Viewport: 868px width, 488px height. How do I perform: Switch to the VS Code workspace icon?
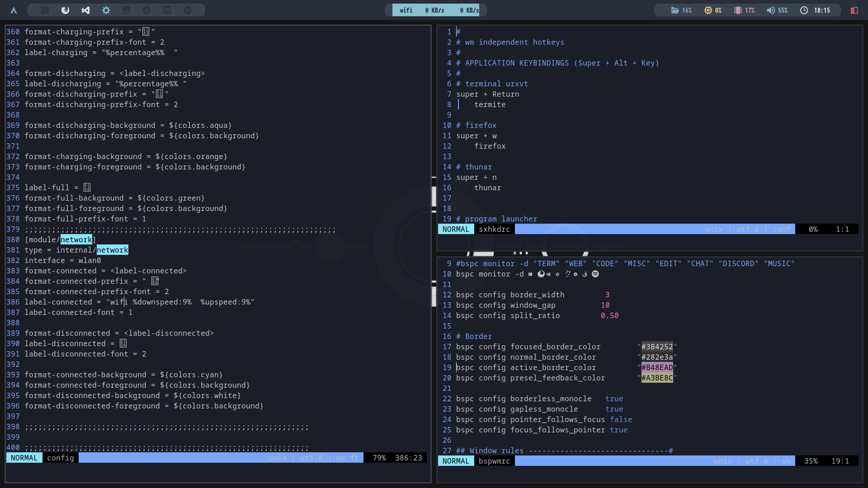tap(85, 10)
